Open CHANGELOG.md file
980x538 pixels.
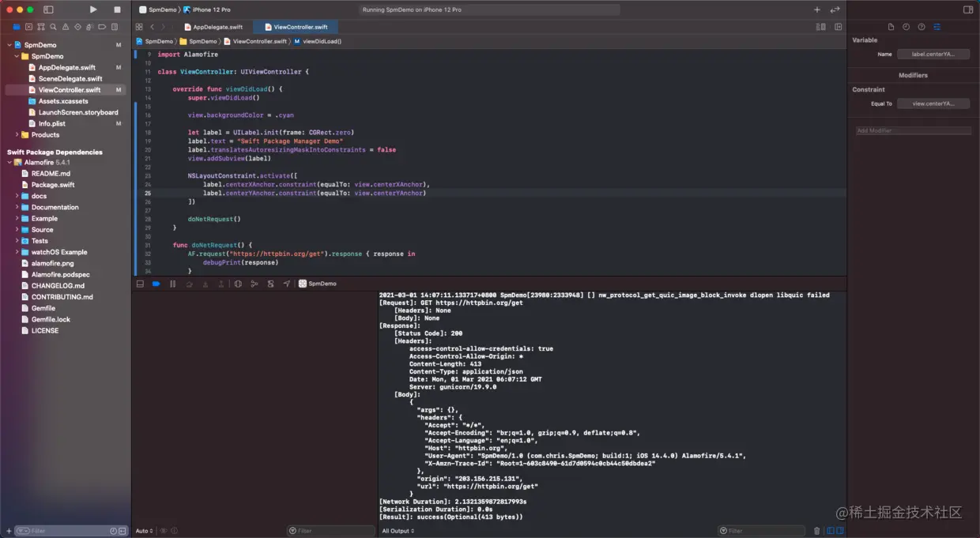coord(58,286)
